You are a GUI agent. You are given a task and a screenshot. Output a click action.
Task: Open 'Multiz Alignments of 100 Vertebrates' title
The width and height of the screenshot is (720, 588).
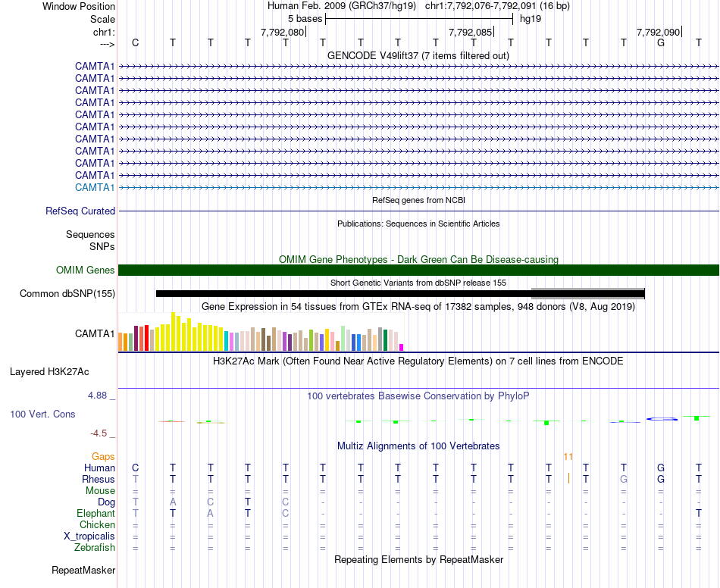coord(418,446)
